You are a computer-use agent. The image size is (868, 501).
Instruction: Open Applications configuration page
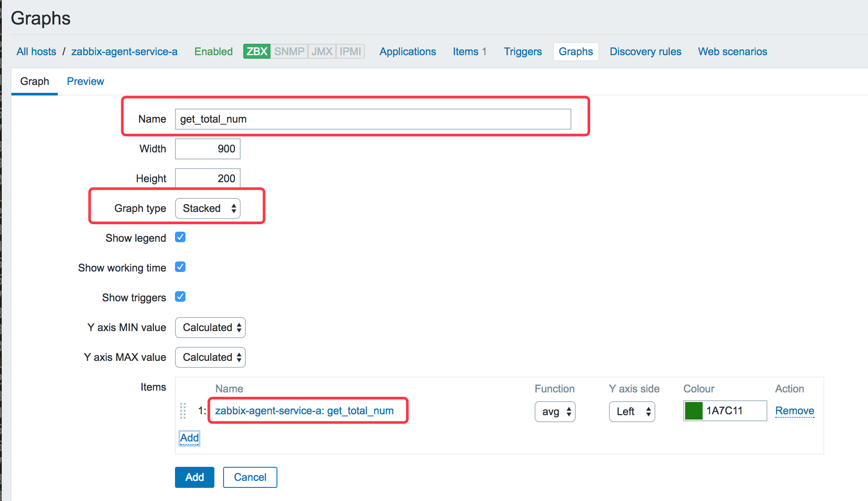click(408, 51)
